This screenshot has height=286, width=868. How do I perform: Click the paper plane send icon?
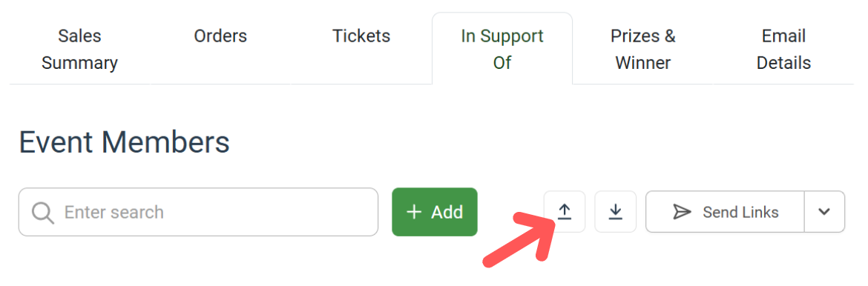682,212
